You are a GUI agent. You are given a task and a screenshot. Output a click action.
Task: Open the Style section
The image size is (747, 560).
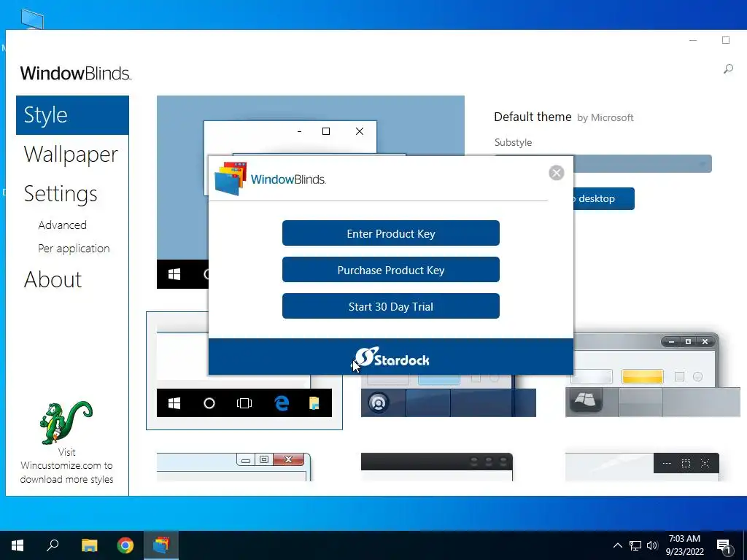(x=72, y=115)
